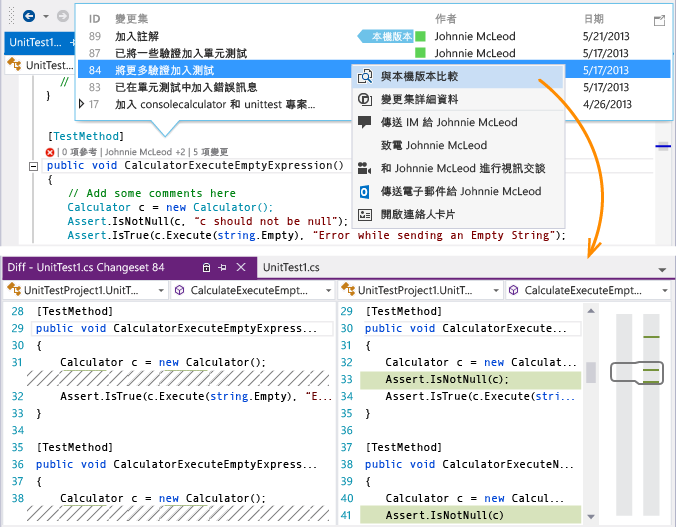The height and width of the screenshot is (527, 677).
Task: Click right pane member cube icon
Action: pyautogui.click(x=513, y=290)
